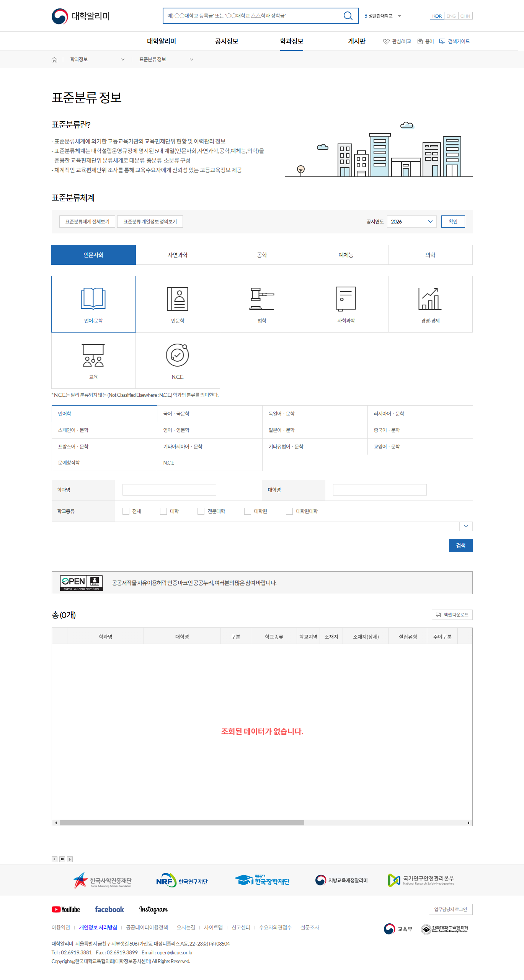
Task: Tick the 대학원 checkbox
Action: point(248,511)
